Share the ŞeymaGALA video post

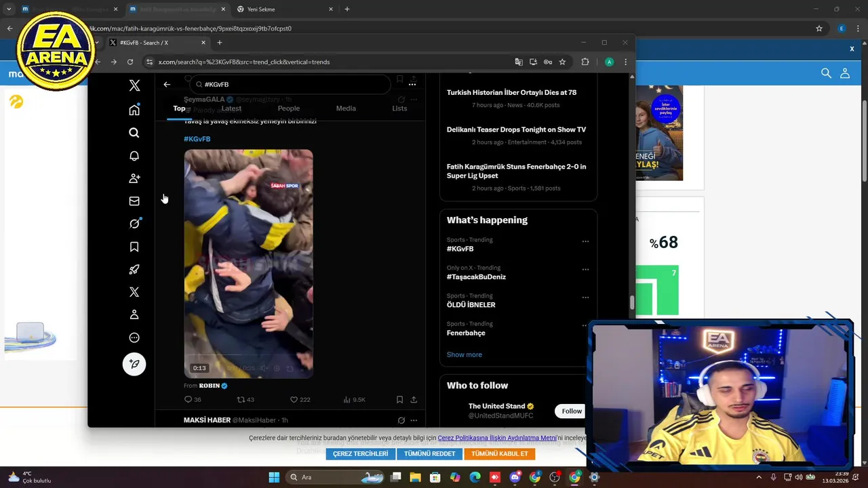coord(414,400)
